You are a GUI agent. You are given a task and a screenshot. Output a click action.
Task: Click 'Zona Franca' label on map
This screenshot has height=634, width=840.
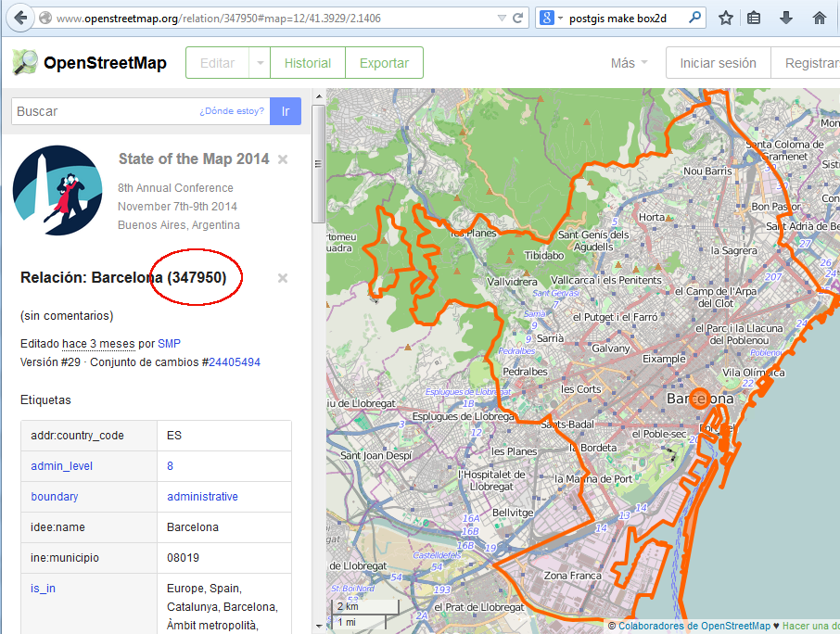pyautogui.click(x=572, y=576)
